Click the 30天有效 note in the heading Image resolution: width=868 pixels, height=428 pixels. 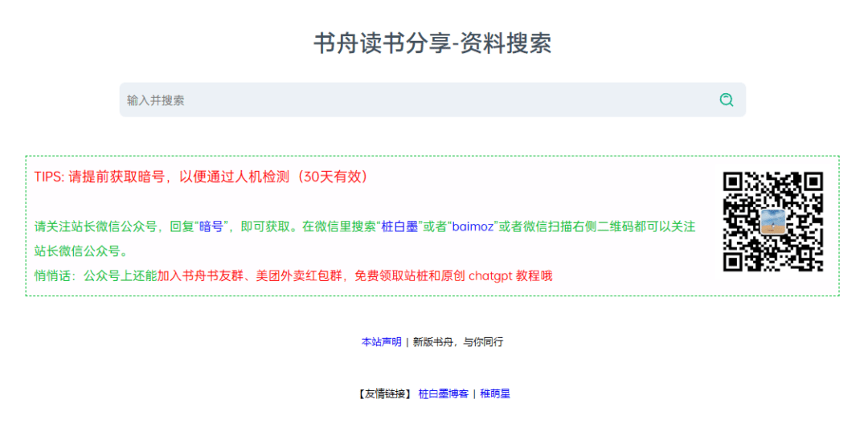tap(334, 177)
